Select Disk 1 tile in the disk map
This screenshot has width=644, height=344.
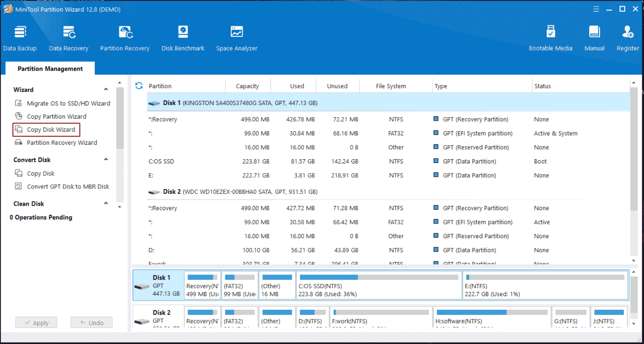pos(158,286)
